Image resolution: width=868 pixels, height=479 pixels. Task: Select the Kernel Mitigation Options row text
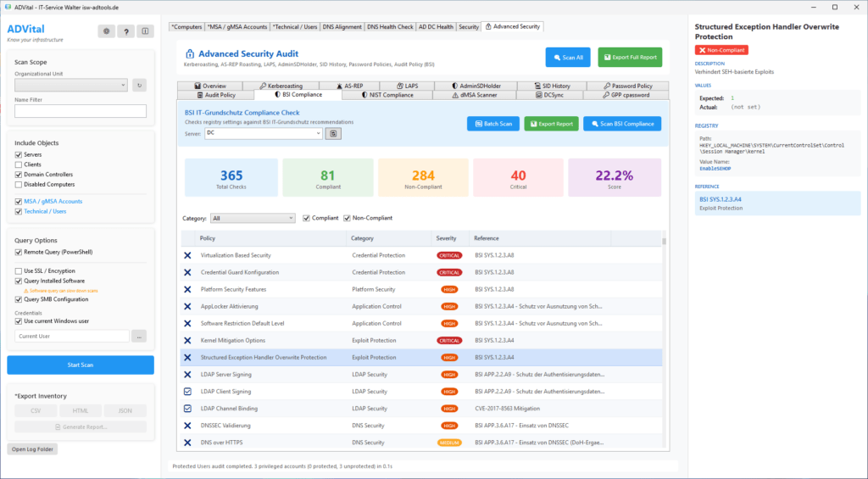233,341
